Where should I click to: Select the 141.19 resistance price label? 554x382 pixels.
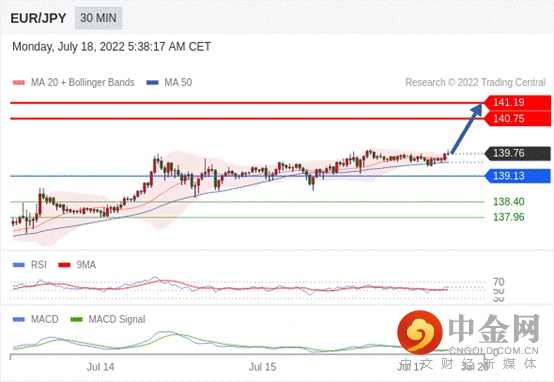pos(517,102)
